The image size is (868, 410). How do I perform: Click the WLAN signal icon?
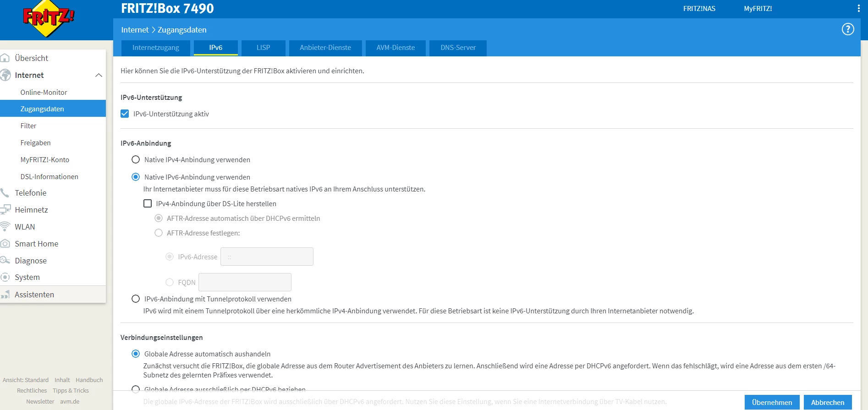click(x=5, y=227)
